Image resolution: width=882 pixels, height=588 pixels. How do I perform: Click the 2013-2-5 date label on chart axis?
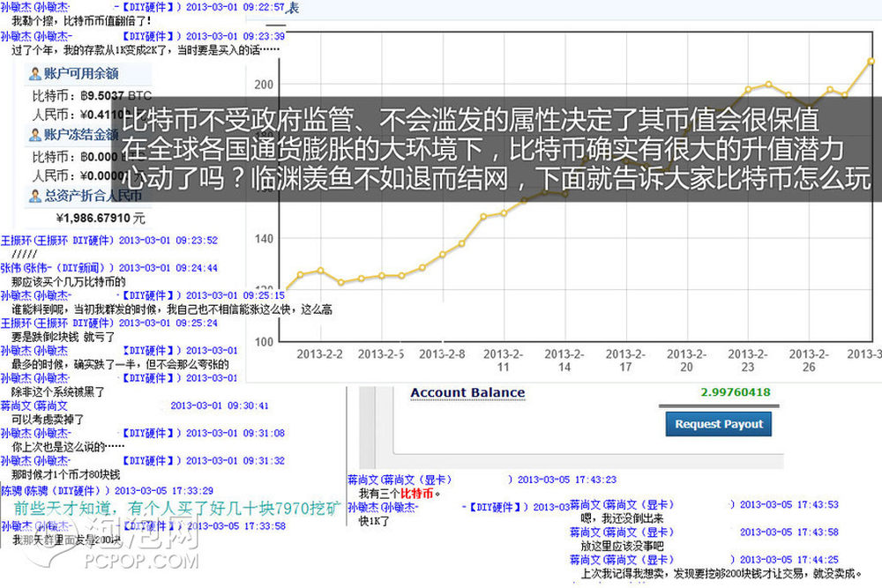[381, 354]
